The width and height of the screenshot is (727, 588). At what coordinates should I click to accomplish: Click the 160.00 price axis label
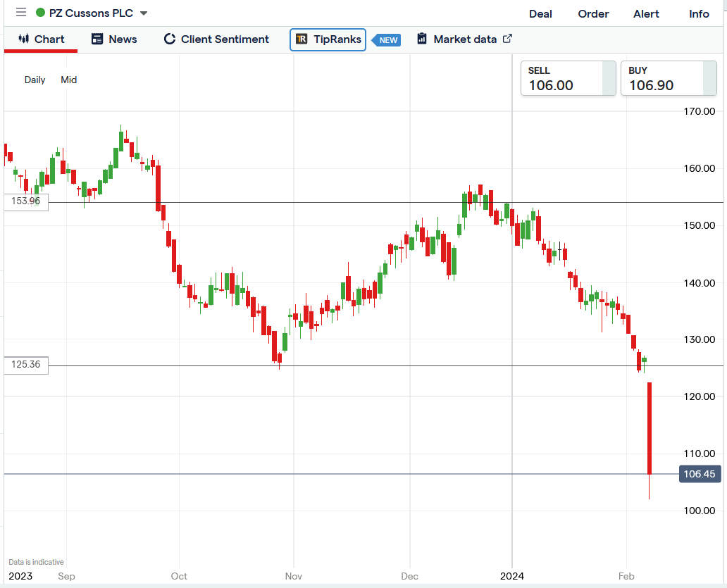coord(700,168)
